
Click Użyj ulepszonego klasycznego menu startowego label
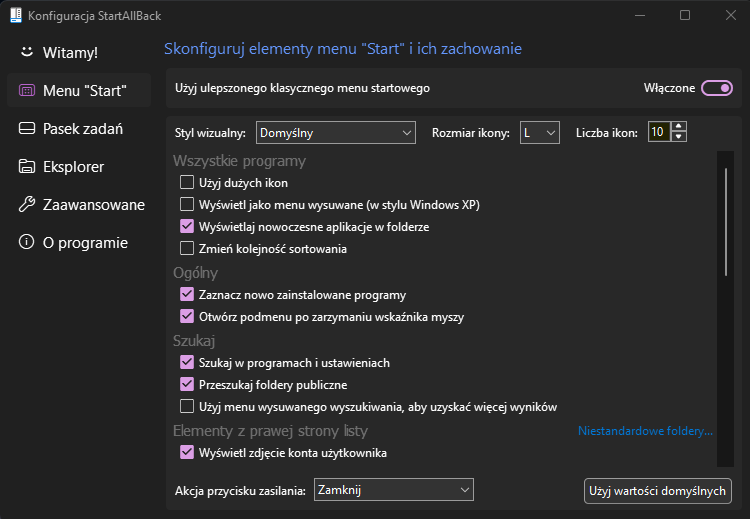pyautogui.click(x=302, y=88)
